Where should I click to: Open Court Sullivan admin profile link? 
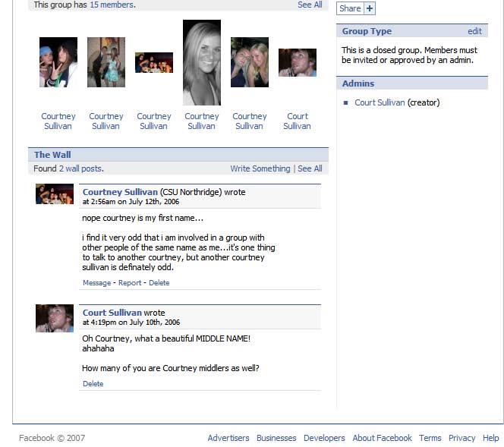(380, 102)
